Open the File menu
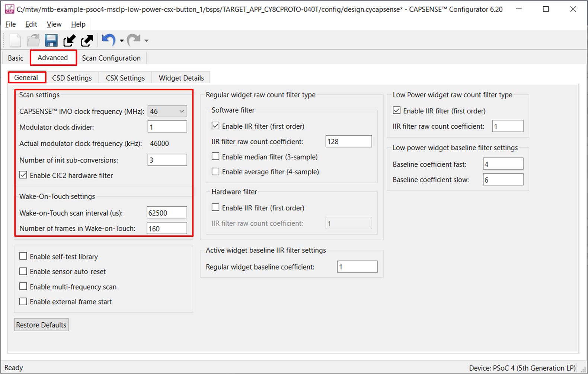Screen dimensions: 588x374 pos(10,24)
